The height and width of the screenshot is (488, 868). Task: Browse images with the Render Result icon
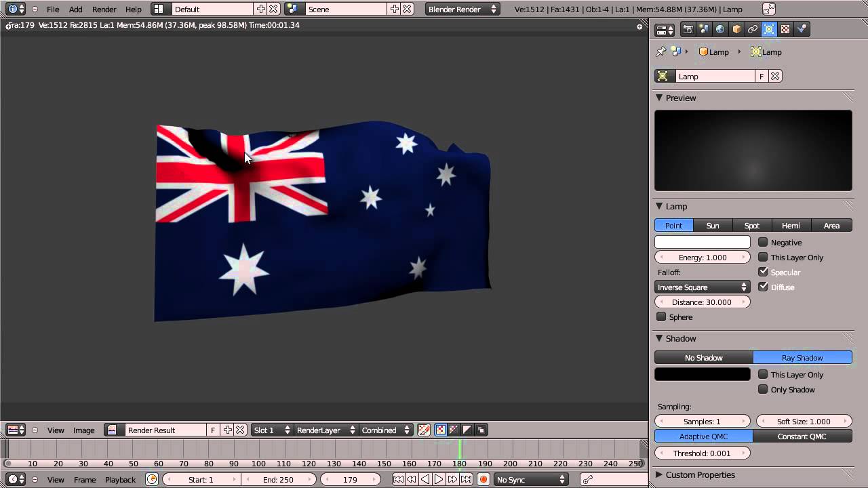click(115, 430)
